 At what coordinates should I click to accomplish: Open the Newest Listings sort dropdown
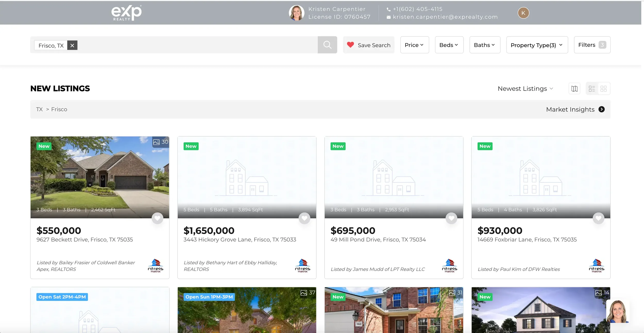click(526, 89)
